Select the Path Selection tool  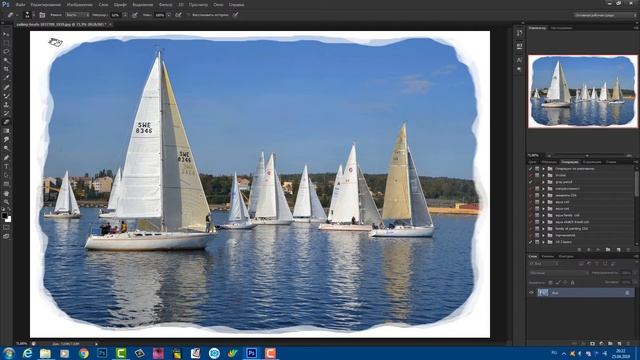[x=6, y=175]
